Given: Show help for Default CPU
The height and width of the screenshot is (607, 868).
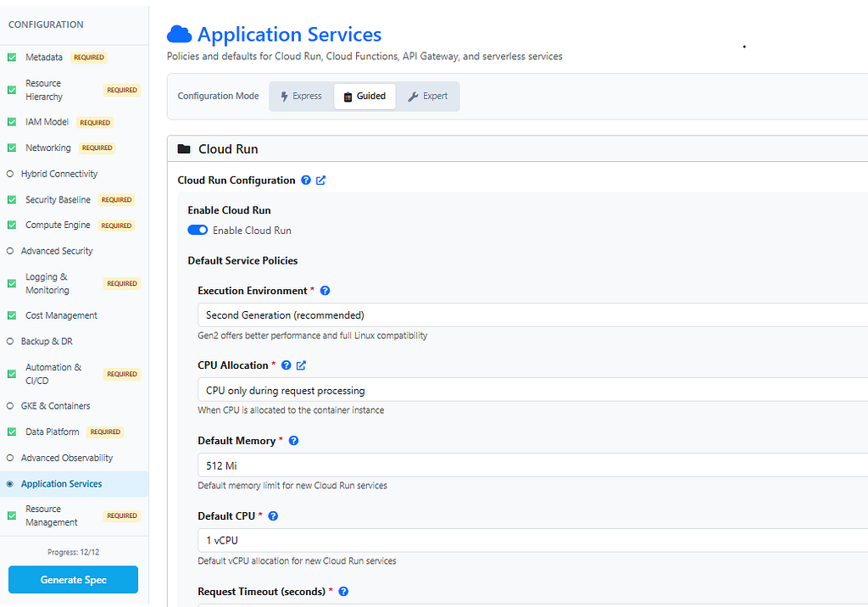Looking at the screenshot, I should tap(273, 516).
